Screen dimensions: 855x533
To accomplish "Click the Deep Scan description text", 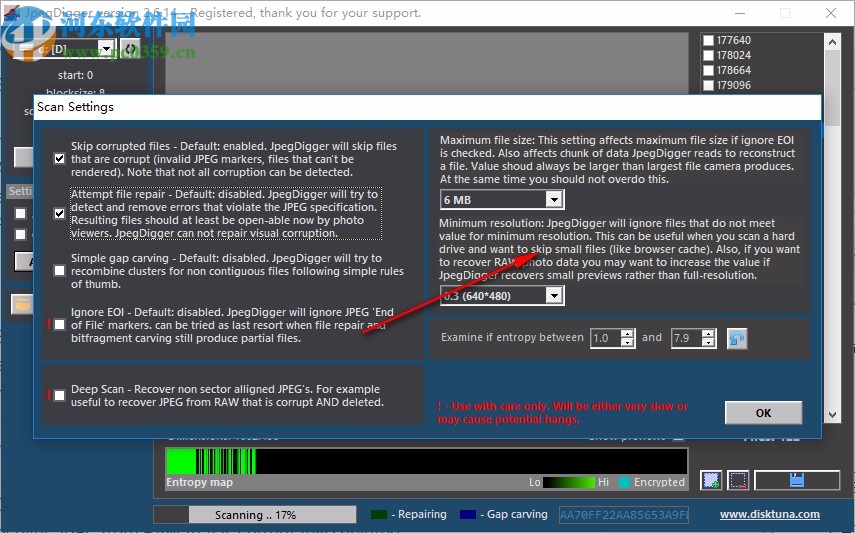I will click(x=227, y=396).
